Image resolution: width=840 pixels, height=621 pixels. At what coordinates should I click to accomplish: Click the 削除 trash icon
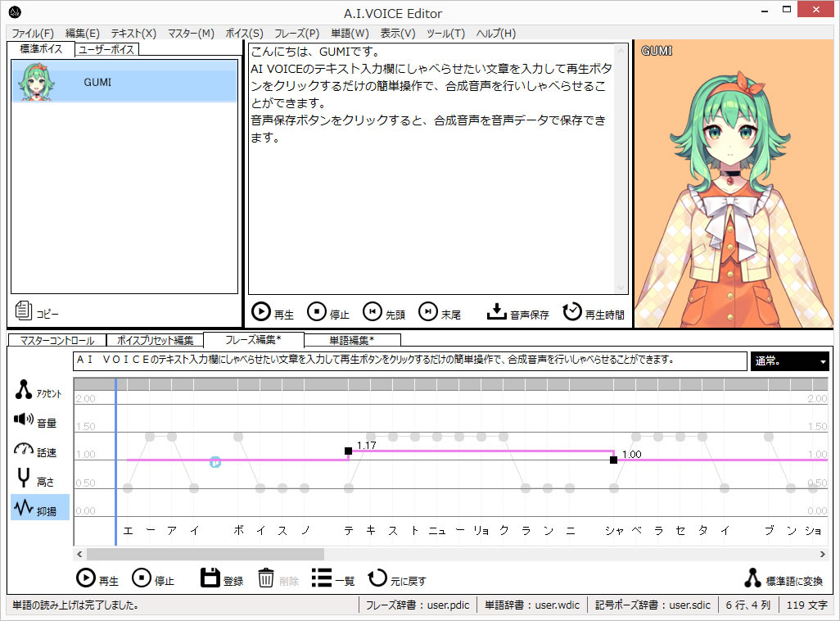tap(278, 578)
